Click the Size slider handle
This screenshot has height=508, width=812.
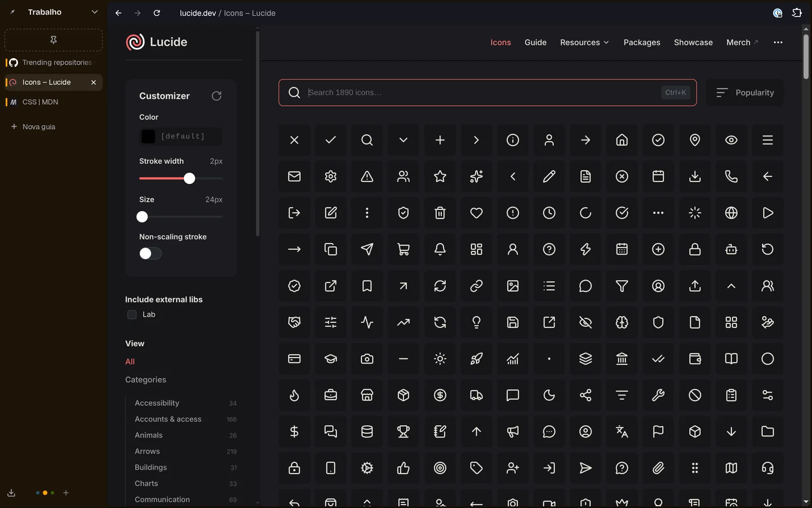(142, 217)
